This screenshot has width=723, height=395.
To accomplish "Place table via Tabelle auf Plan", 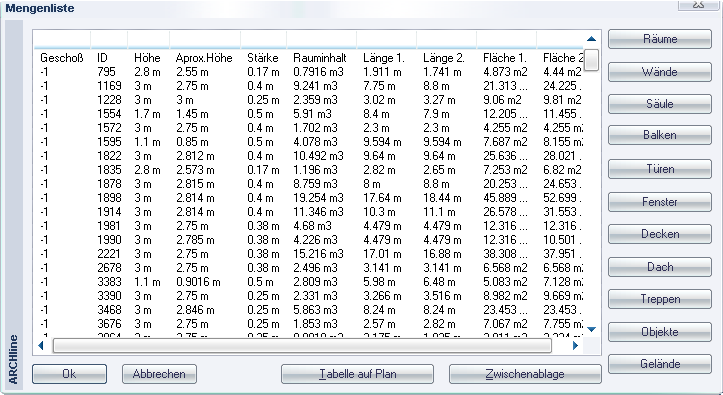I will [357, 374].
